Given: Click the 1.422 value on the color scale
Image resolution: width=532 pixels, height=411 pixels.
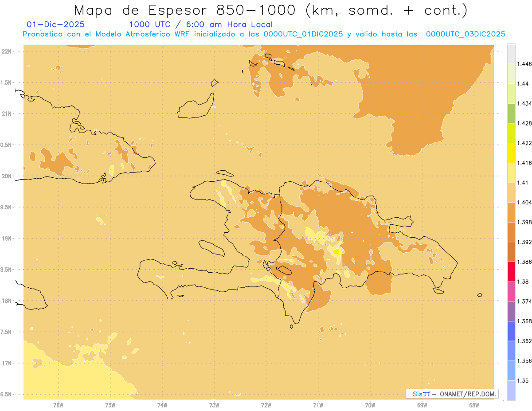Looking at the screenshot, I should click(x=524, y=143).
